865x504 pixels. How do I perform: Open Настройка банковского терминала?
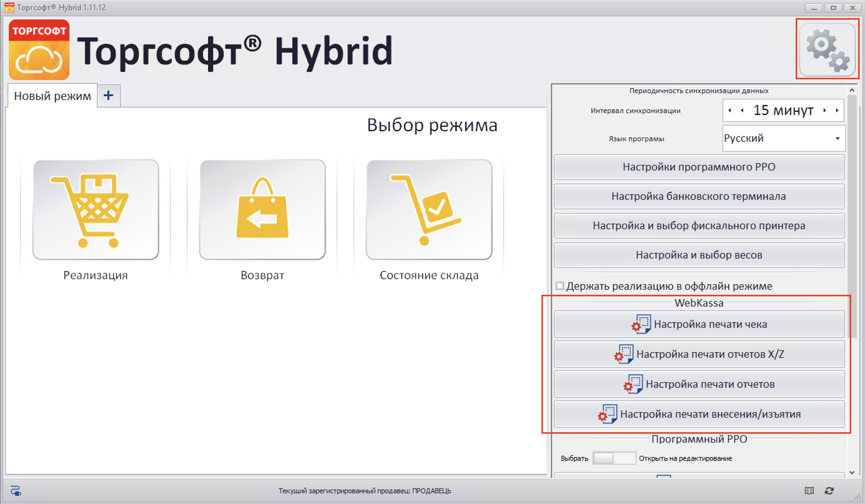699,196
